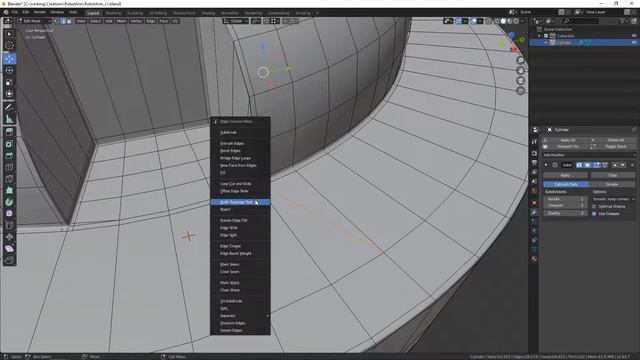The image size is (640, 360).
Task: Open Smooth, keep corners options dropdown
Action: [613, 199]
